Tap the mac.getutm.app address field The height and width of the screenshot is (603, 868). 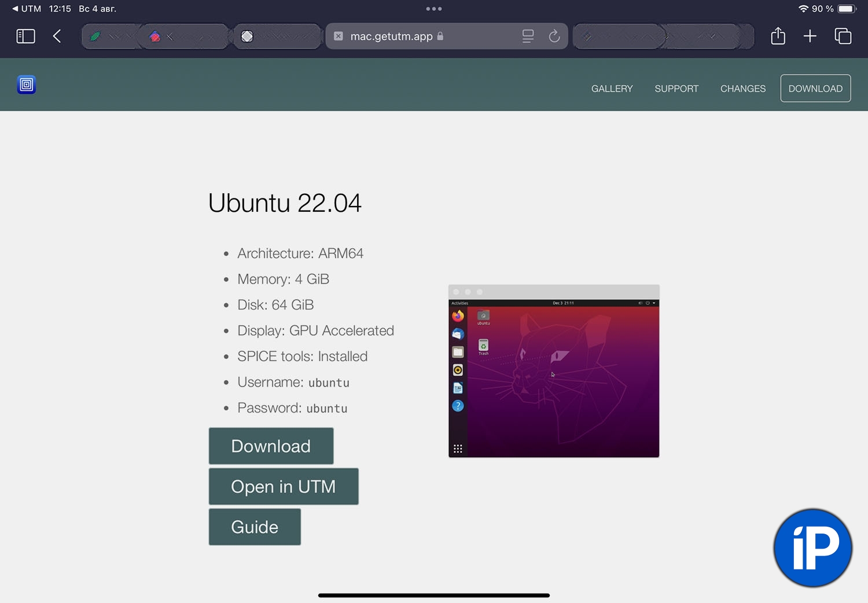point(446,36)
